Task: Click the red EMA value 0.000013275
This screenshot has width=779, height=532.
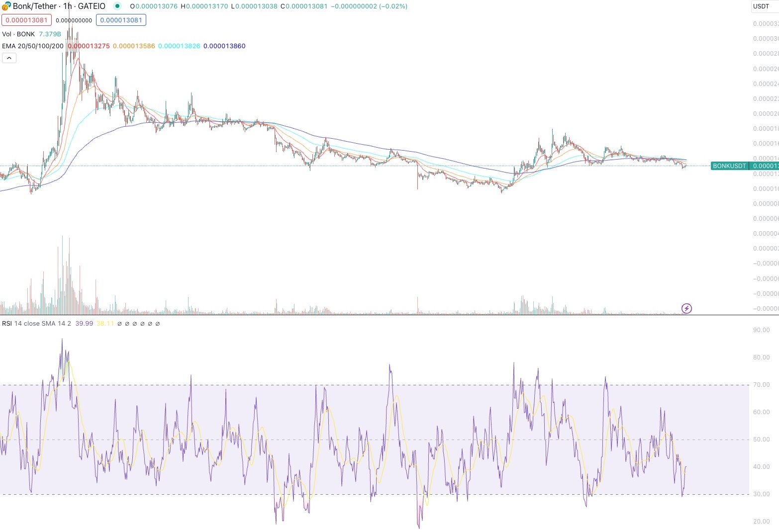Action: 89,46
